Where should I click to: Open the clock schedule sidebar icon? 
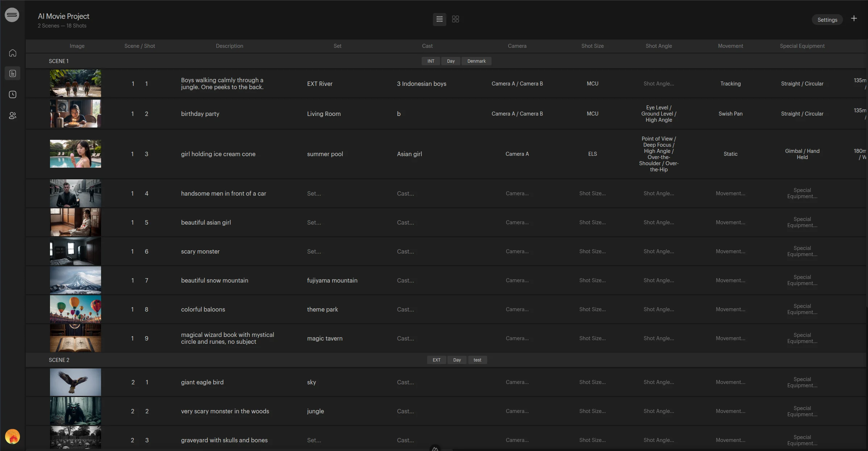pos(13,95)
